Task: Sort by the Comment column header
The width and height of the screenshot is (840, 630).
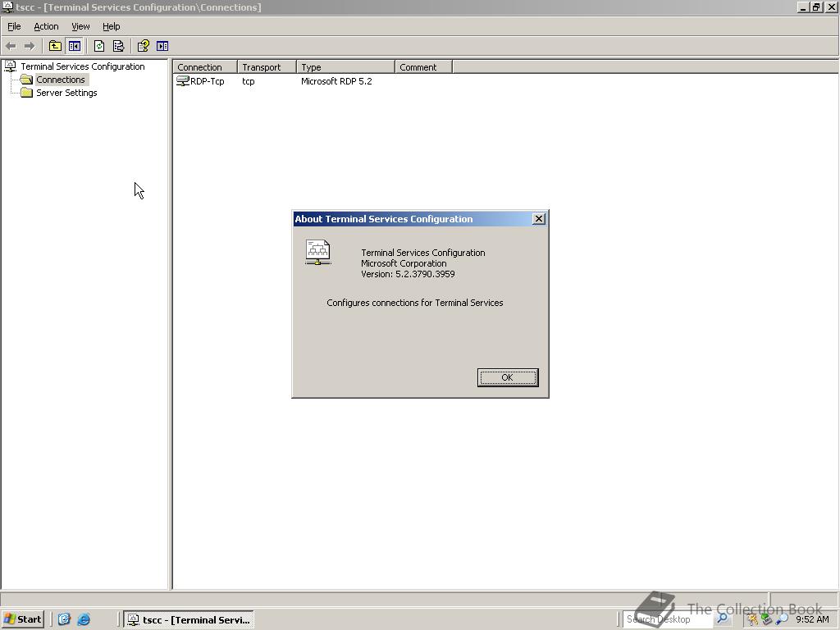Action: pos(424,67)
